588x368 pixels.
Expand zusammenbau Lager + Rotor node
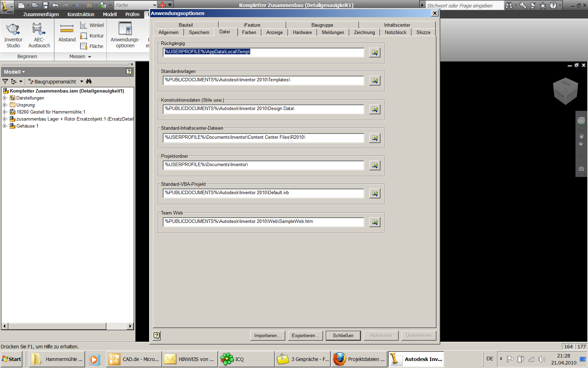tap(5, 119)
